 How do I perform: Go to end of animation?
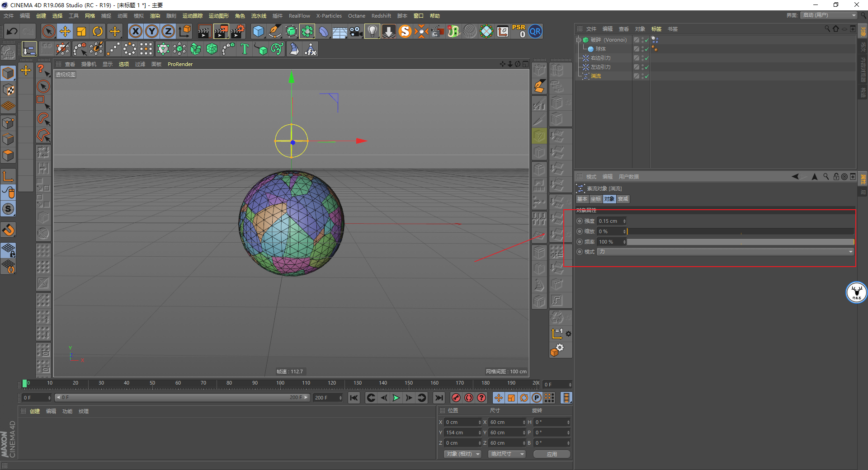click(439, 398)
